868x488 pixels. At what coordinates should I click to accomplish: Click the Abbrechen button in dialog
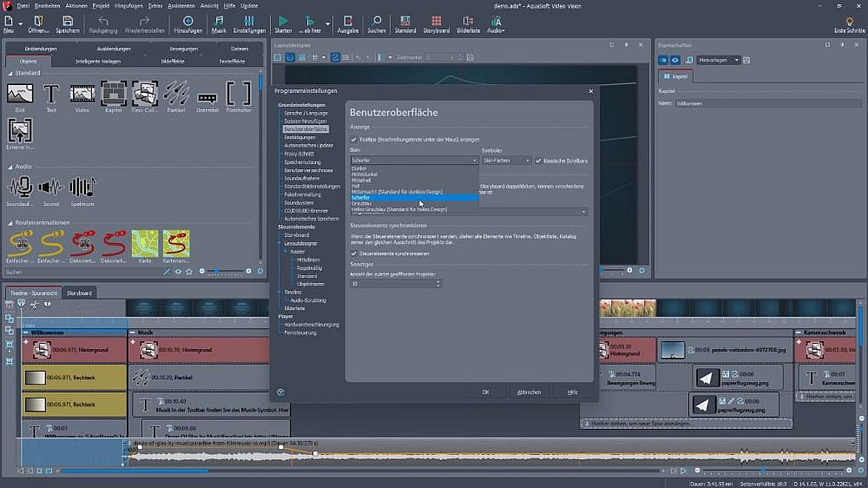(x=529, y=392)
